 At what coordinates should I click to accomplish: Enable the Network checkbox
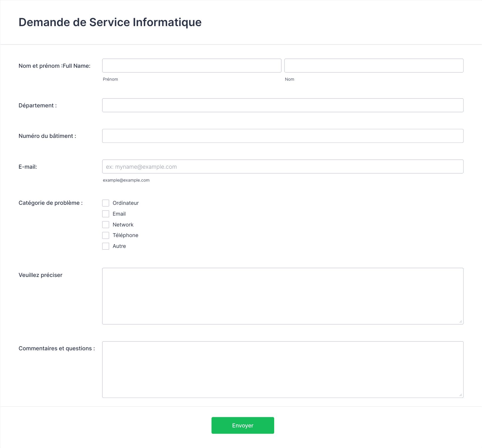point(106,225)
